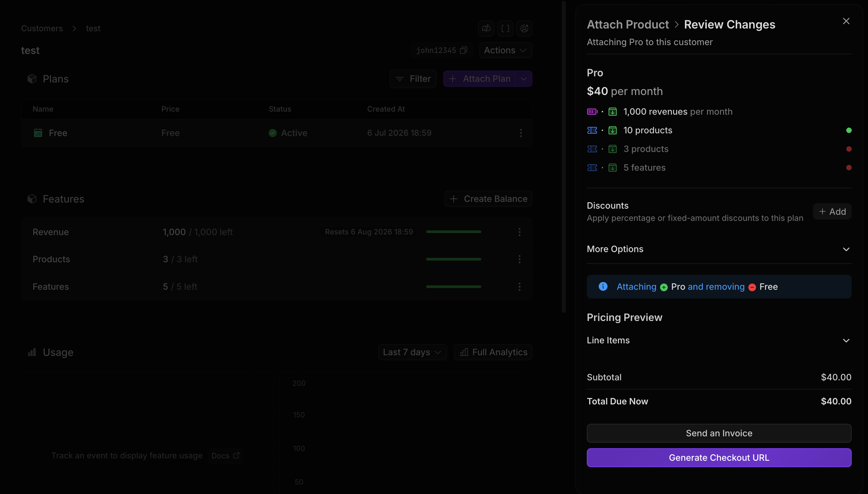This screenshot has height=494, width=868.
Task: Click the green download icon beside 5 features
Action: pos(613,168)
